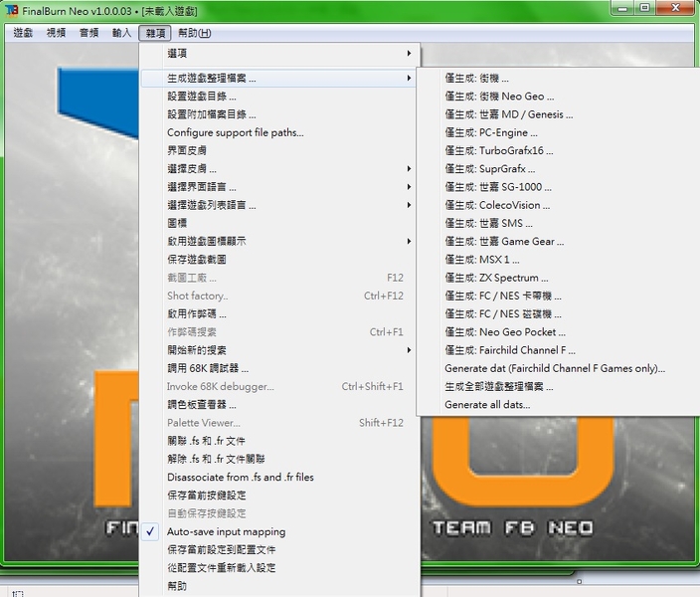
Task: Click Generate all dats
Action: [559, 404]
